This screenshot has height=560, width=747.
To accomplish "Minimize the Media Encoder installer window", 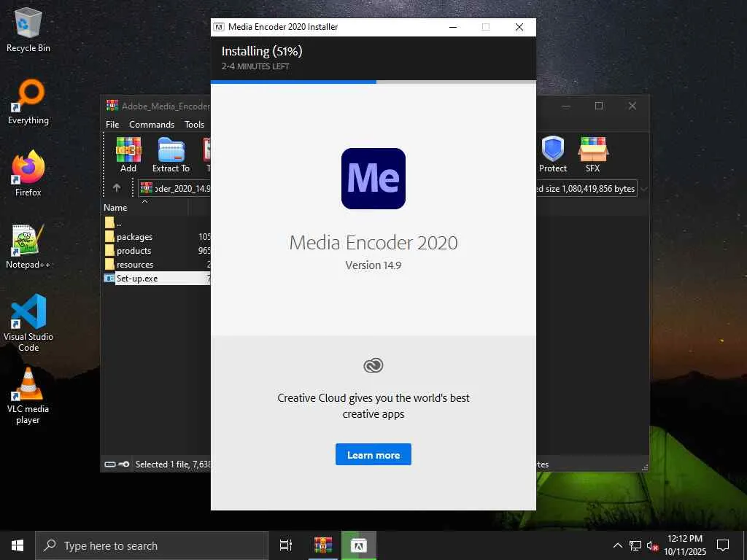I will tap(453, 27).
